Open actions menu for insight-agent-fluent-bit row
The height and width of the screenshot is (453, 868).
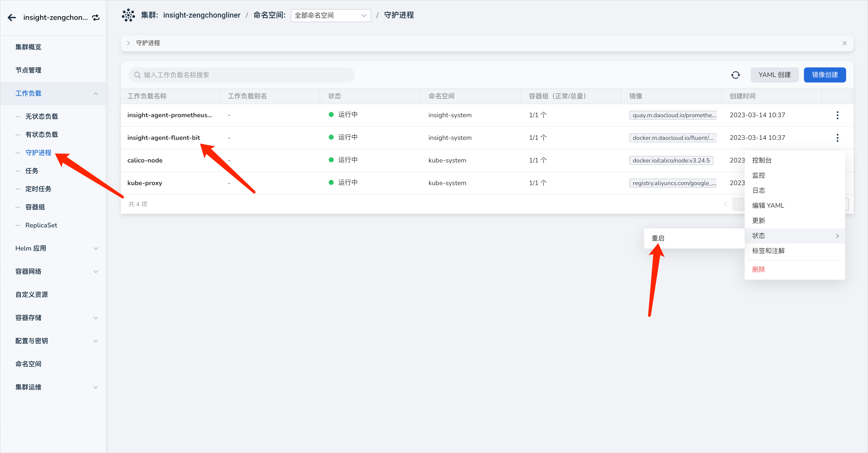837,138
